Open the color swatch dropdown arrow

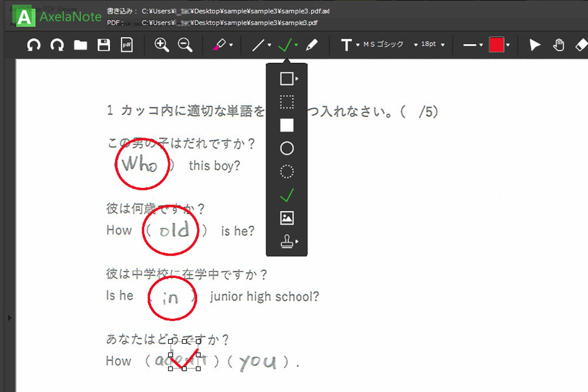508,45
